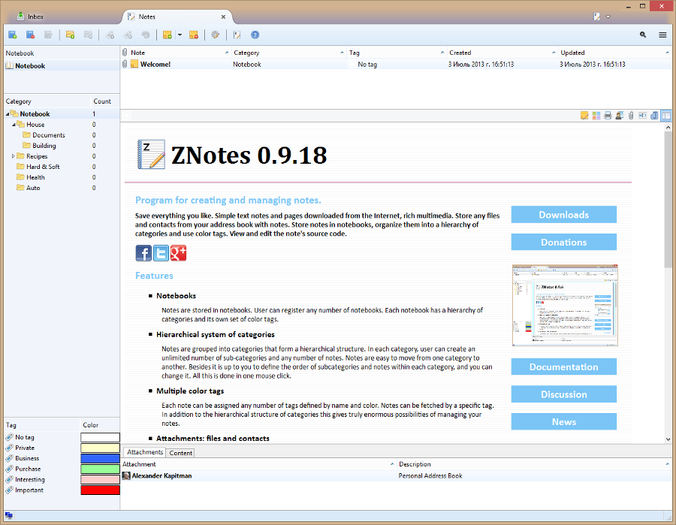Click the add notebook toolbar icon
676x525 pixels.
[x=13, y=35]
